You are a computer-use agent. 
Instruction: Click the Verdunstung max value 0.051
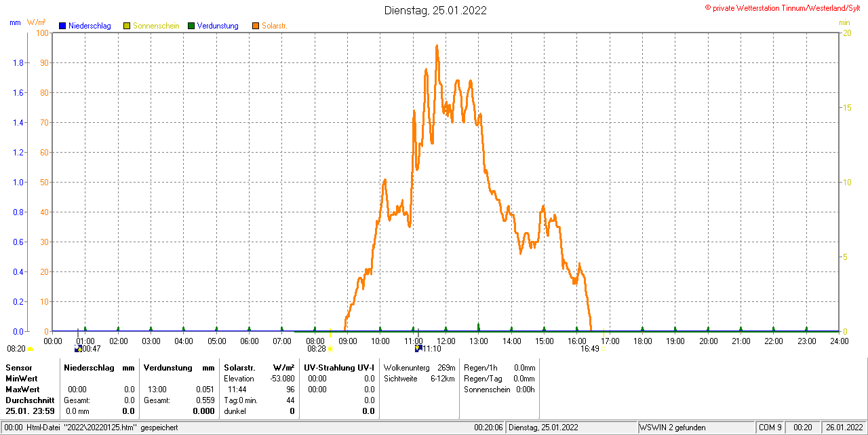click(205, 389)
